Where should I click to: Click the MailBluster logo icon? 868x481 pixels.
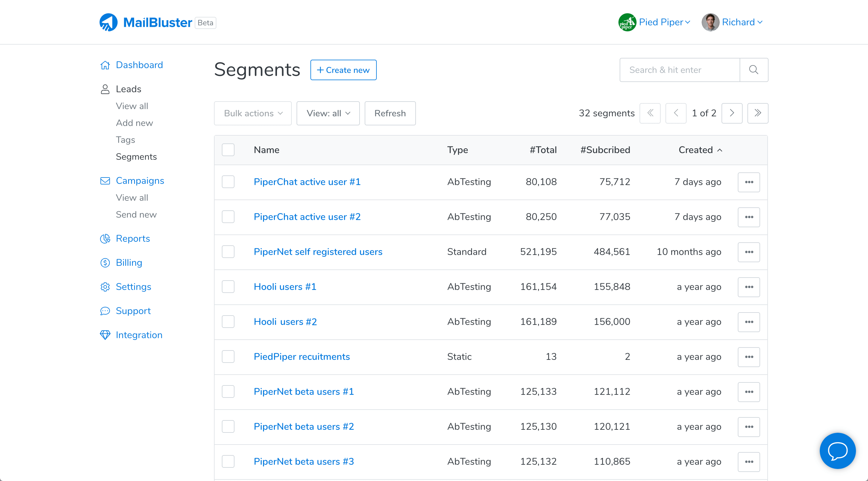(x=108, y=23)
